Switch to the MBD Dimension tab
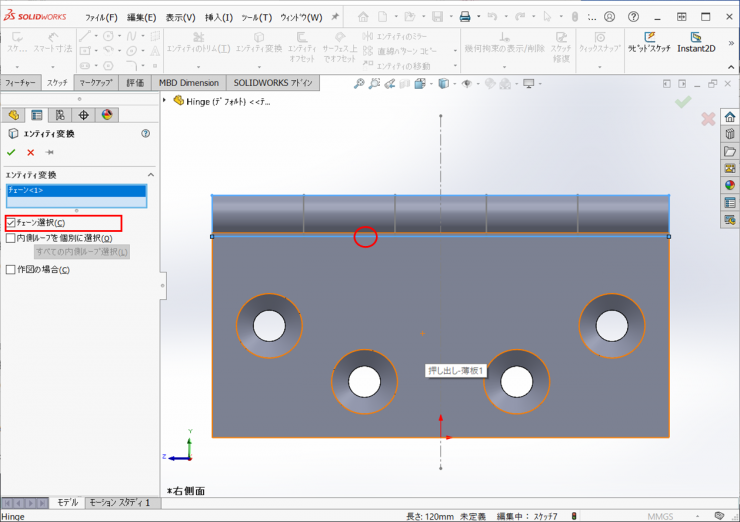 pos(189,83)
